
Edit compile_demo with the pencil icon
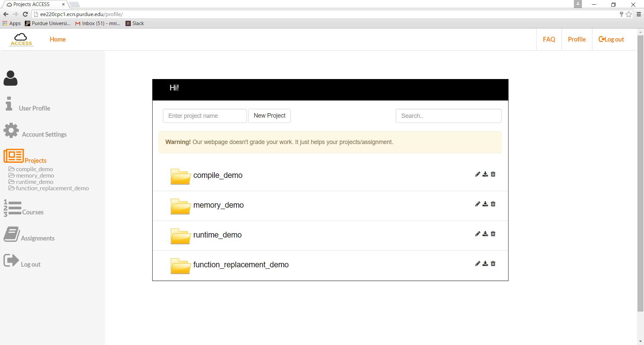click(x=478, y=174)
